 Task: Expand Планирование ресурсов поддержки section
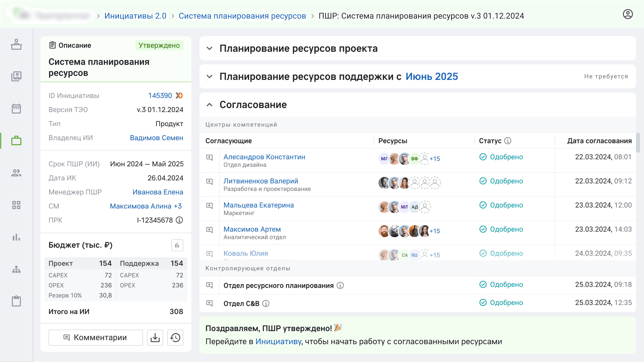(x=209, y=76)
